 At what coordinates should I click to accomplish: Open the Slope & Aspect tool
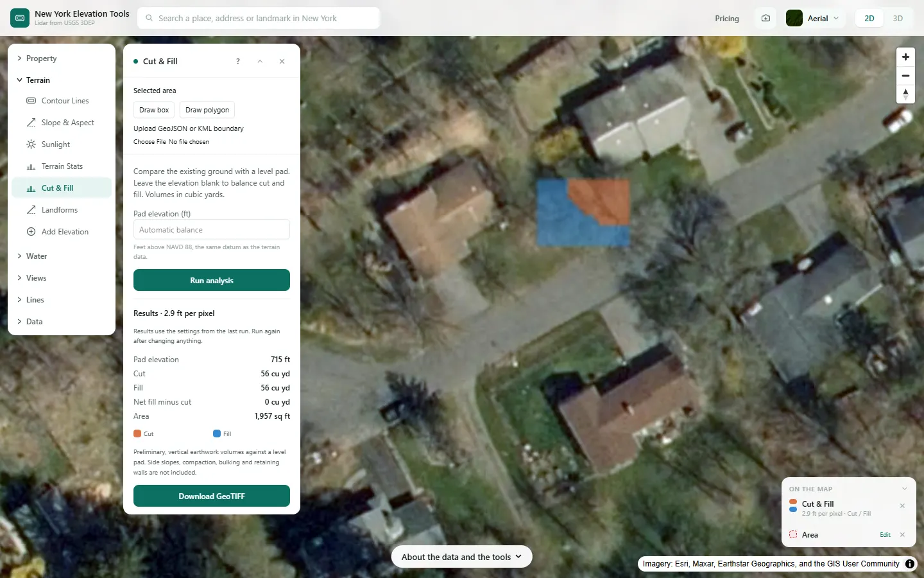point(62,123)
